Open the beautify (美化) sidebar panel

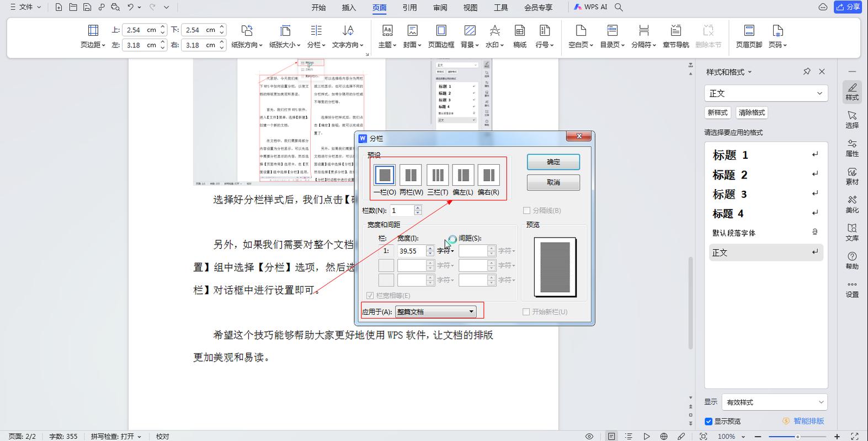(x=852, y=204)
